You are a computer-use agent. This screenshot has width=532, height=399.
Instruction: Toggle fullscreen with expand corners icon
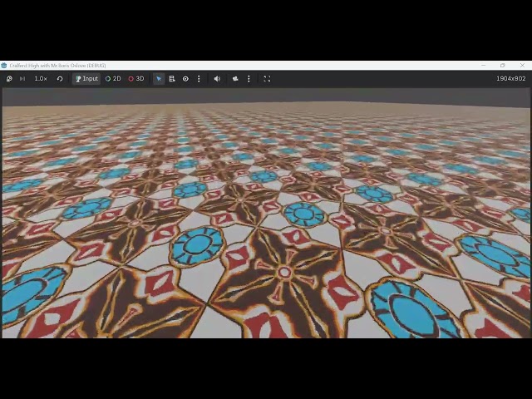pyautogui.click(x=267, y=79)
